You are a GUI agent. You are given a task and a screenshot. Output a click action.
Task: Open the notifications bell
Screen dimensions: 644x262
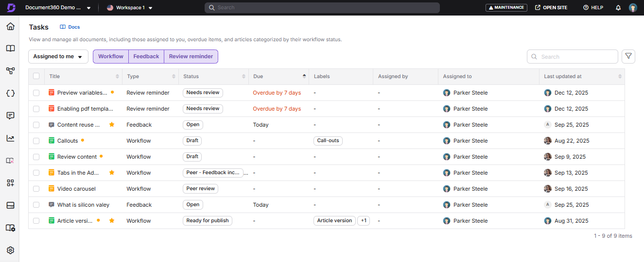click(618, 8)
